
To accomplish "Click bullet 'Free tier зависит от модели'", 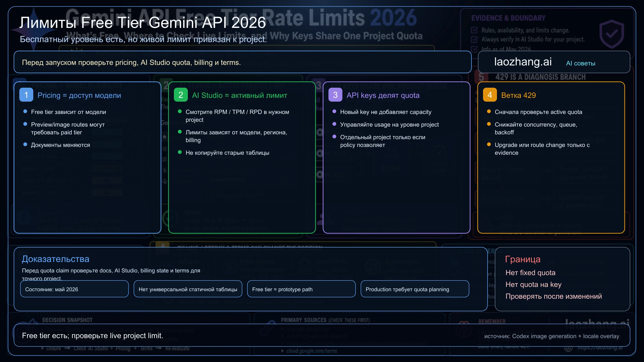I will point(68,112).
